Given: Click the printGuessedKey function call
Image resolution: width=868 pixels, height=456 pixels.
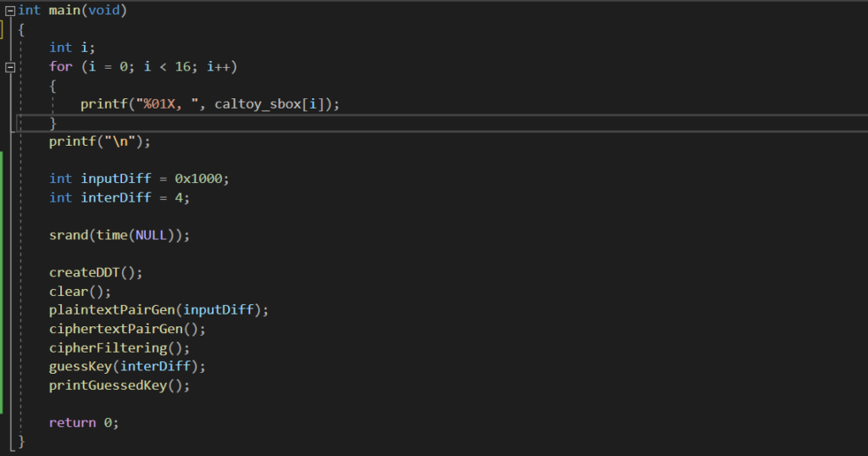Looking at the screenshot, I should (120, 385).
